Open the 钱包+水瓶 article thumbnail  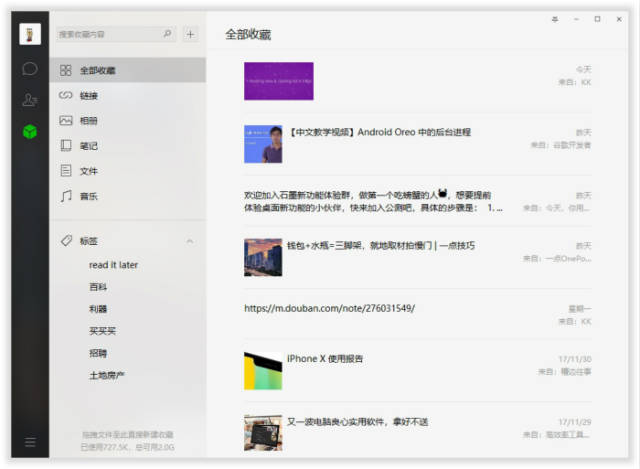click(263, 258)
